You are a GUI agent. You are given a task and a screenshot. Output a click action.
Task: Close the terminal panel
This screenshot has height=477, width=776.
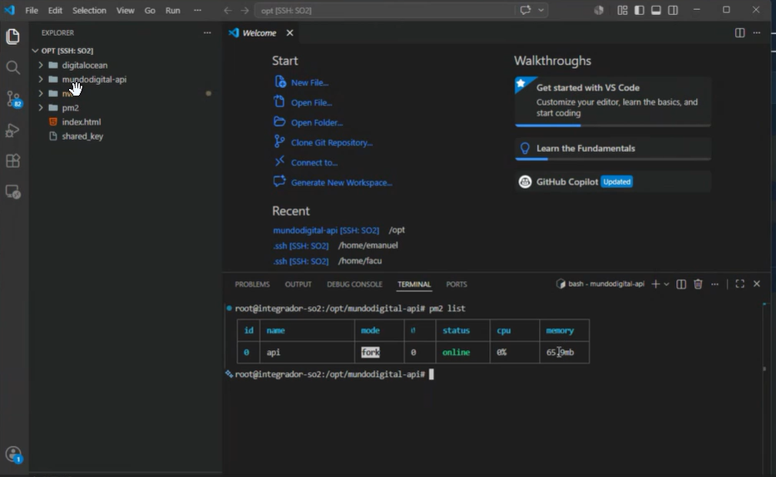point(757,284)
